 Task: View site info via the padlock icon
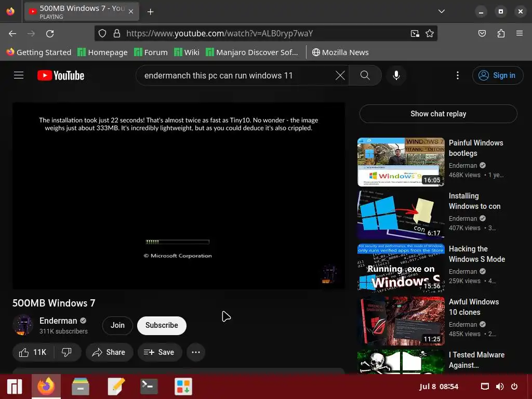[117, 33]
